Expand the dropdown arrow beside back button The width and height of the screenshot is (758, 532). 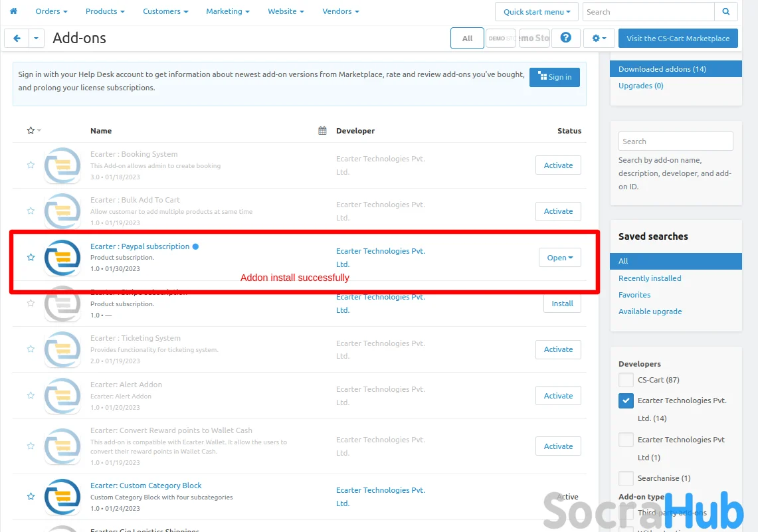(37, 38)
